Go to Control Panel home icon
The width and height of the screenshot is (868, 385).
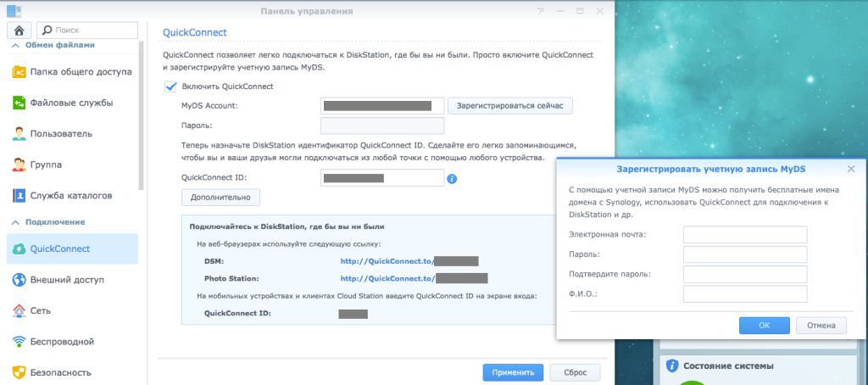pyautogui.click(x=19, y=31)
